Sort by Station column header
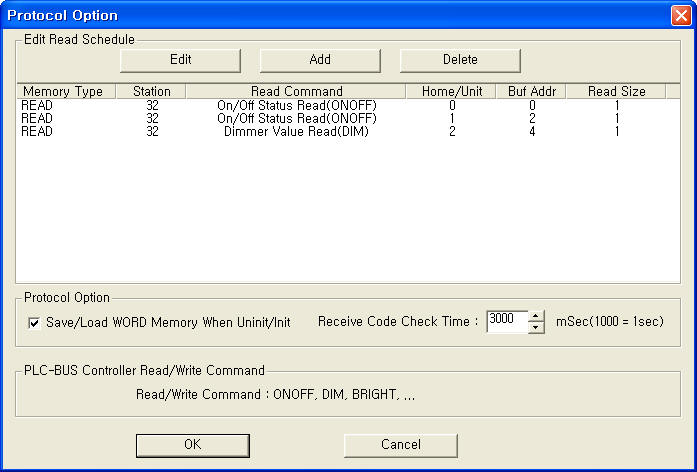Screen dimensions: 697x472 point(151,91)
